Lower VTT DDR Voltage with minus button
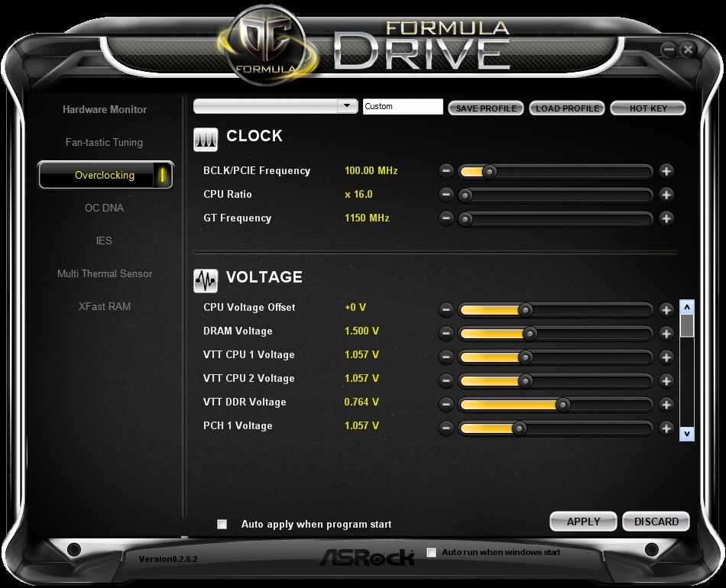Image resolution: width=726 pixels, height=588 pixels. pyautogui.click(x=446, y=405)
